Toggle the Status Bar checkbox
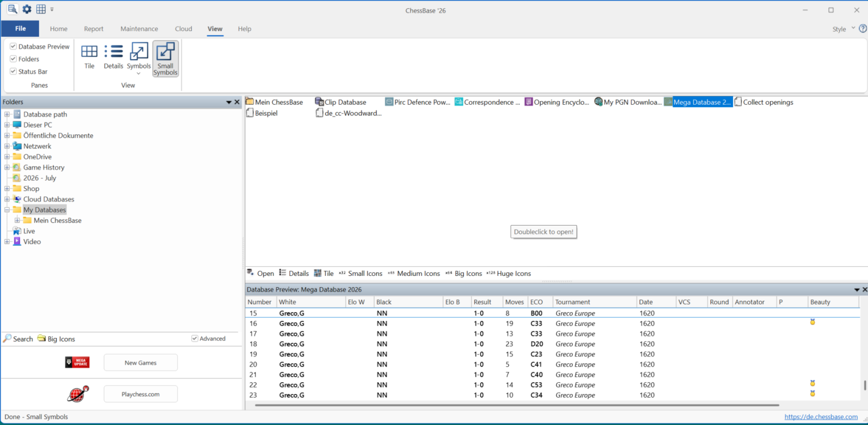Viewport: 868px width, 425px height. pos(13,71)
